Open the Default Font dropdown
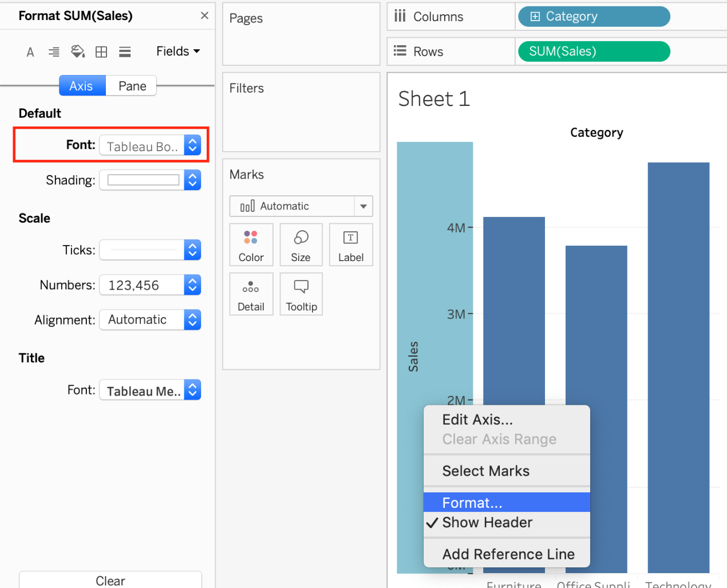This screenshot has height=588, width=727. tap(150, 146)
